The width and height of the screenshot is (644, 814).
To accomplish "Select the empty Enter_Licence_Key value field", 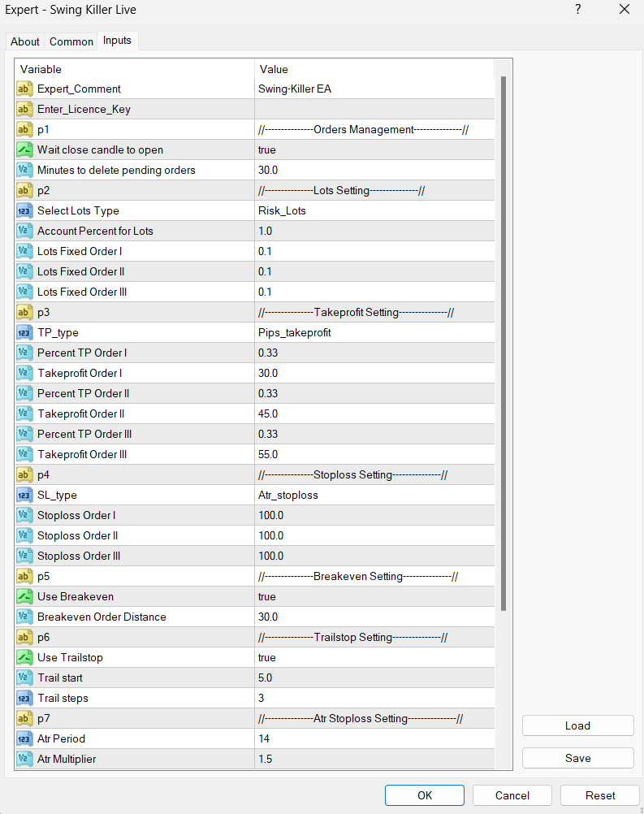I will click(374, 110).
